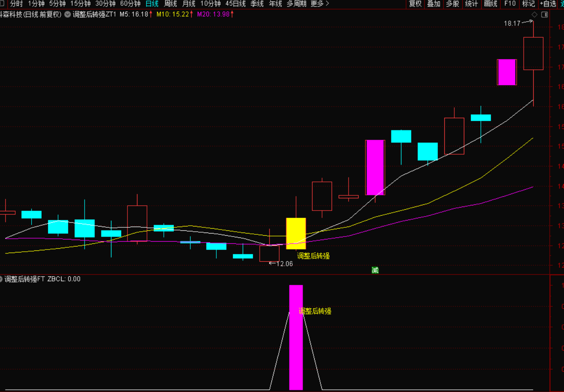Open the 调整后转强ZT1 indicator dropdown arrow
The width and height of the screenshot is (564, 392).
(68, 14)
